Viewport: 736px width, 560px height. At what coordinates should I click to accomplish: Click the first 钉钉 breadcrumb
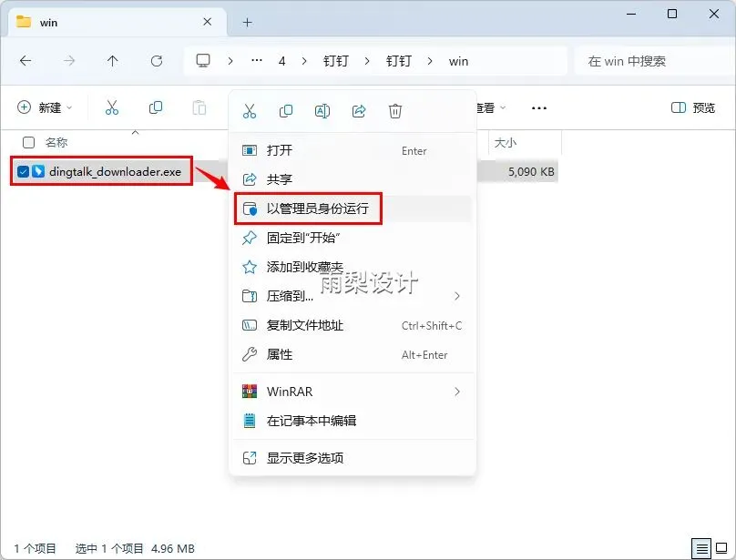(335, 61)
